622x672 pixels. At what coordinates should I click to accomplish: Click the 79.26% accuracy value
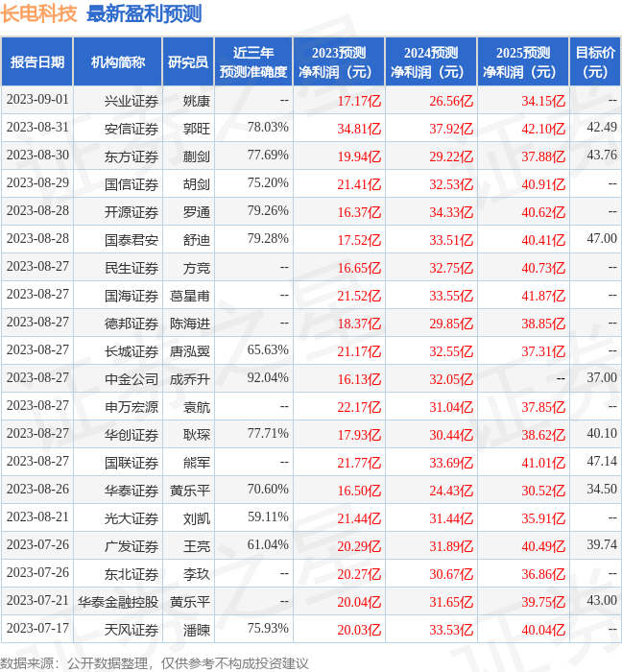click(268, 211)
